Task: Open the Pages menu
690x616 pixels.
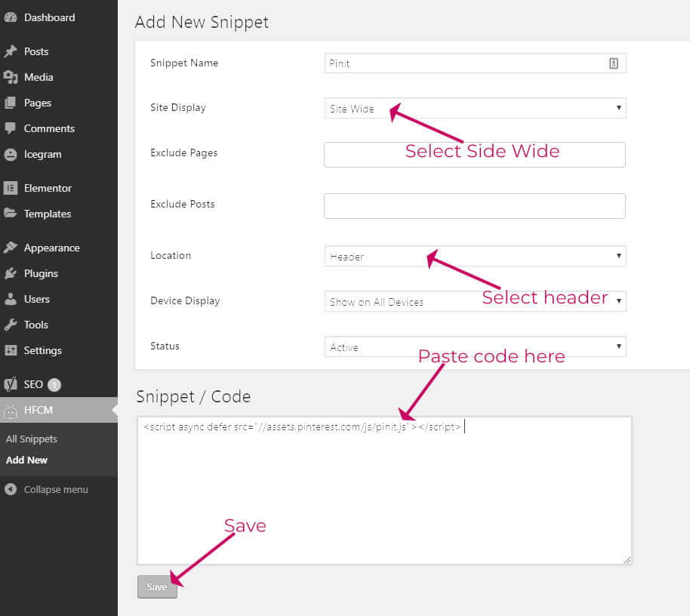Action: click(x=59, y=103)
